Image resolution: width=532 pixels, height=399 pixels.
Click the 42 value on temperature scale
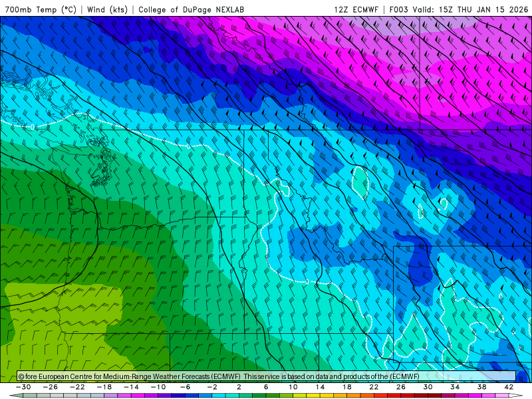(509, 387)
